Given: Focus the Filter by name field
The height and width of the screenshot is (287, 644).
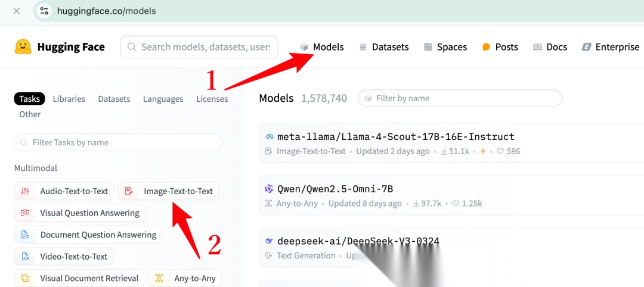Looking at the screenshot, I should pyautogui.click(x=460, y=98).
